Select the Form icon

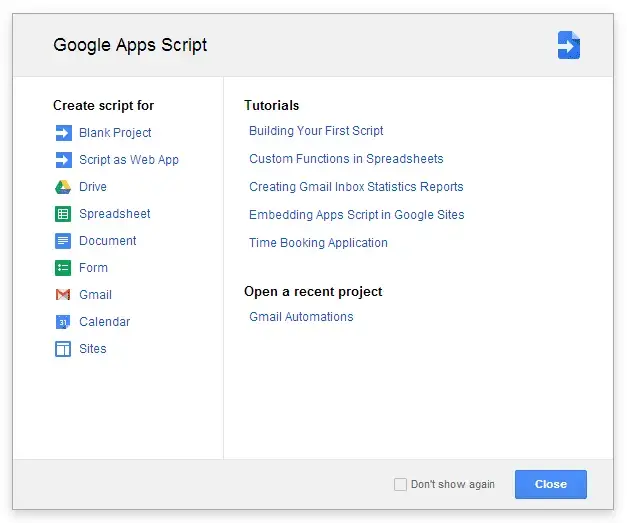click(x=62, y=268)
